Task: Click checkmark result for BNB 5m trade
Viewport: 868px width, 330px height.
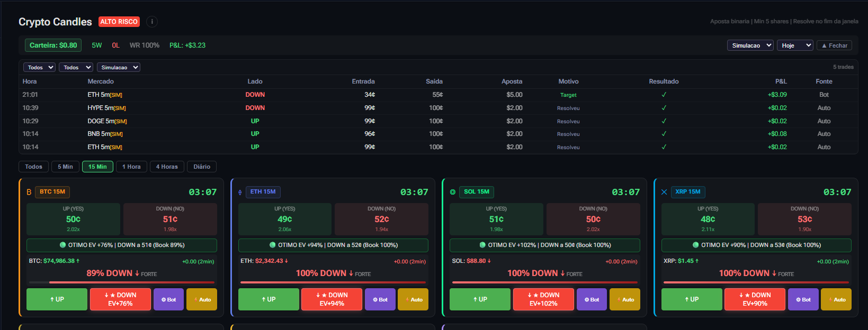Action: [x=664, y=134]
